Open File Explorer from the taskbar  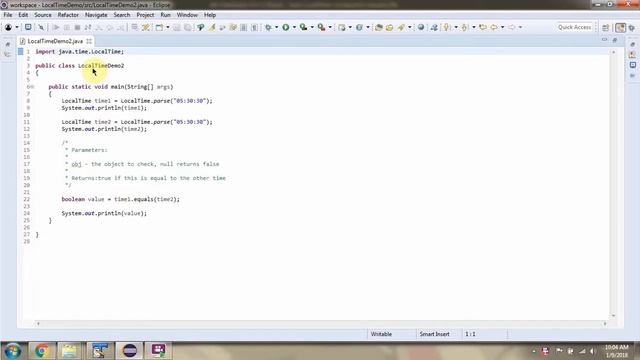tap(69, 351)
